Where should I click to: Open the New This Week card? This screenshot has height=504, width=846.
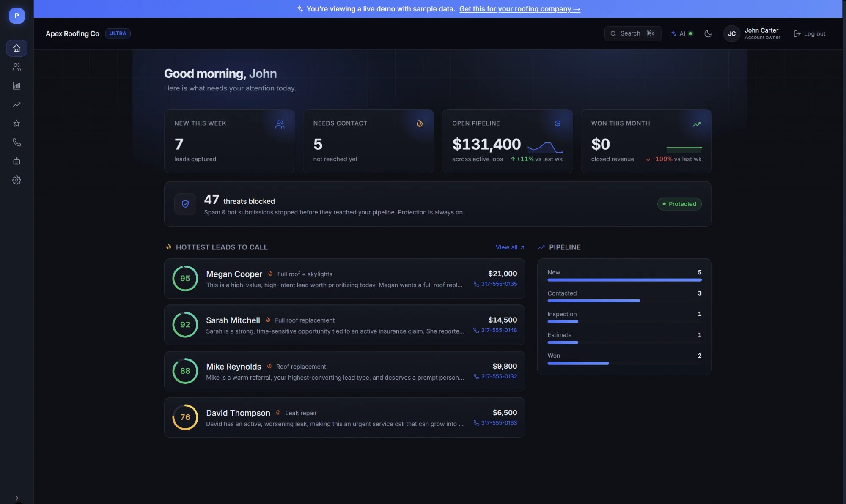tap(229, 141)
